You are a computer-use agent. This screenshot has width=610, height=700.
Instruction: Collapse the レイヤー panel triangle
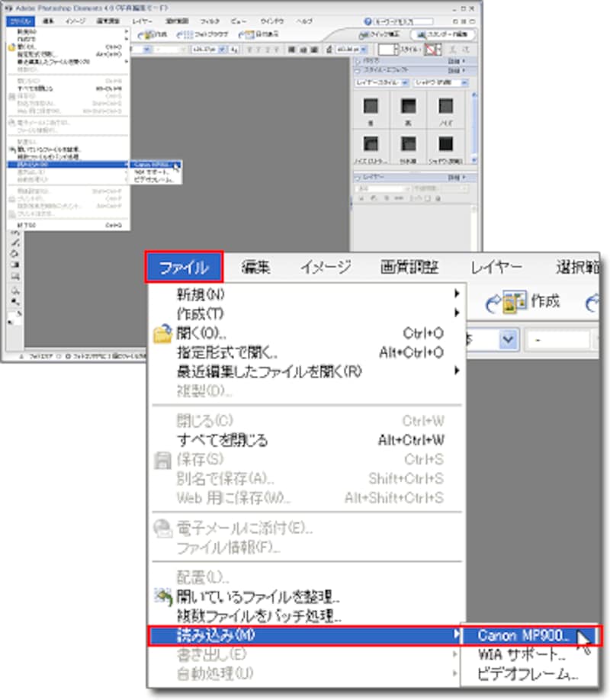pos(358,178)
